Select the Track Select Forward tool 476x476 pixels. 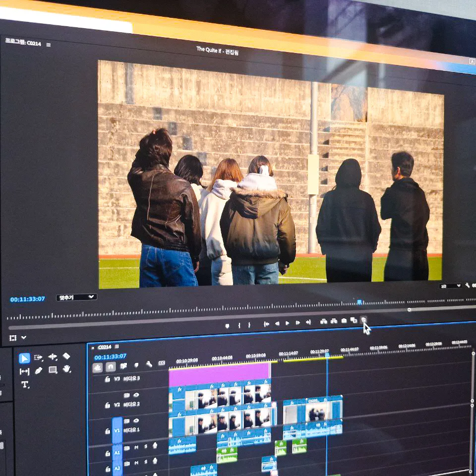[x=39, y=357]
